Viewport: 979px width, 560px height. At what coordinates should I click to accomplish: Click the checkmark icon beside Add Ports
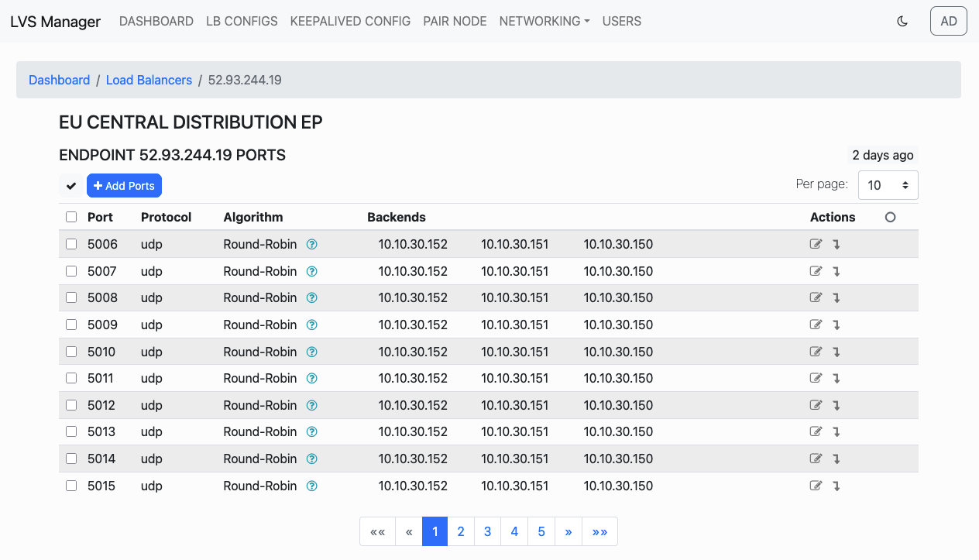coord(71,186)
